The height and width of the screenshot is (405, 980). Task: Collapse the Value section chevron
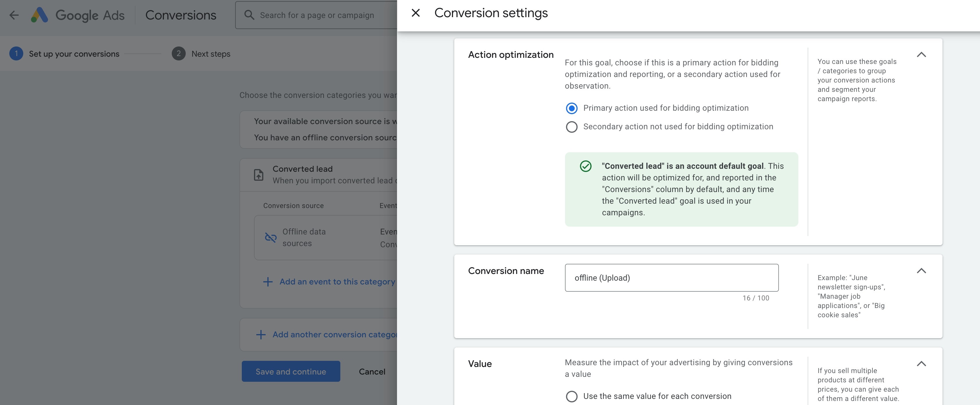(x=921, y=364)
